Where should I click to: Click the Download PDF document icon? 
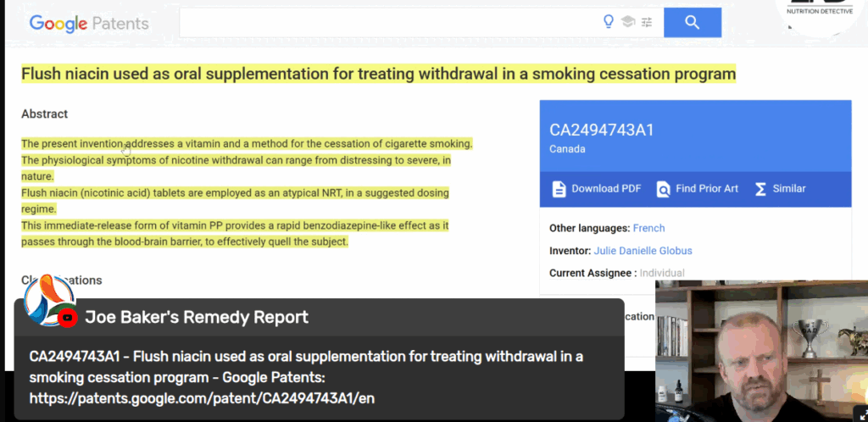click(559, 189)
